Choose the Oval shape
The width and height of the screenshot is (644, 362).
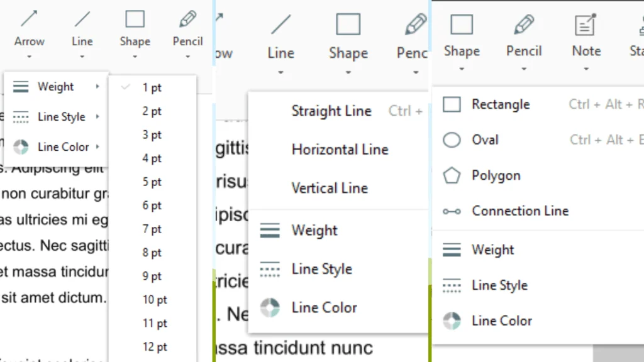pyautogui.click(x=484, y=140)
